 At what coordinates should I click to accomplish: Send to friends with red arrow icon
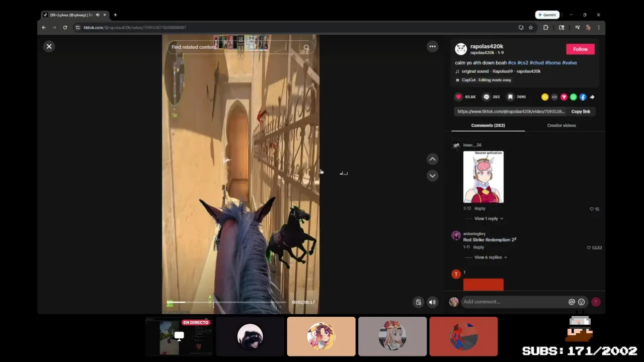tap(564, 97)
